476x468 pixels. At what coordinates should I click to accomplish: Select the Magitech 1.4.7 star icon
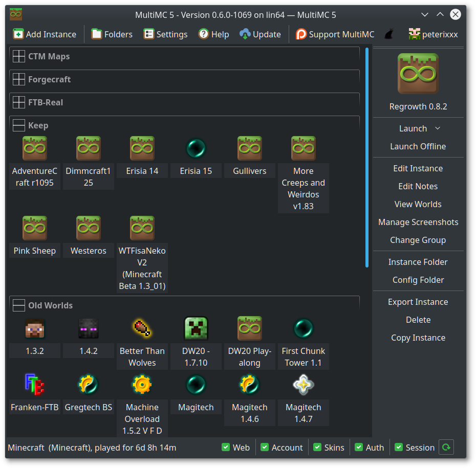(304, 385)
